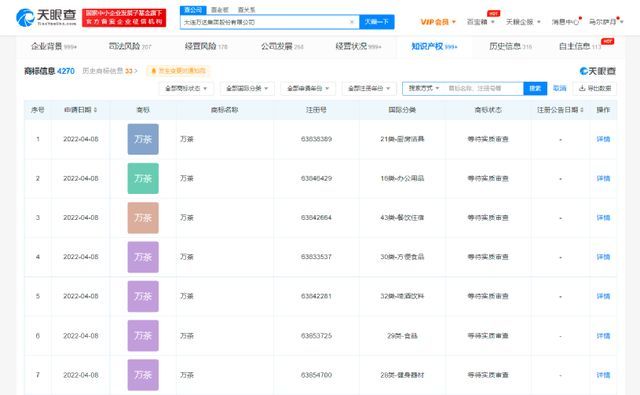Open the 全部国际分类 filter dropdown
The height and width of the screenshot is (395, 640).
(x=247, y=88)
